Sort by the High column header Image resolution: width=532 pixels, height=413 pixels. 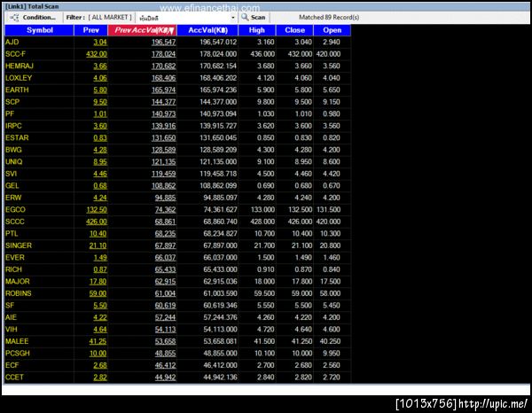(257, 30)
